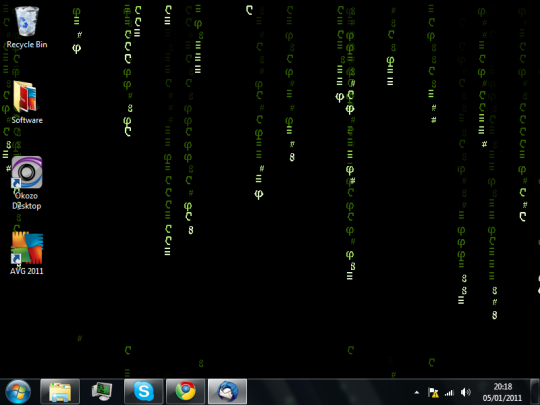This screenshot has height=405, width=540.
Task: Click the shortcut arrow overlay on Okozo icon
Action: tap(16, 183)
